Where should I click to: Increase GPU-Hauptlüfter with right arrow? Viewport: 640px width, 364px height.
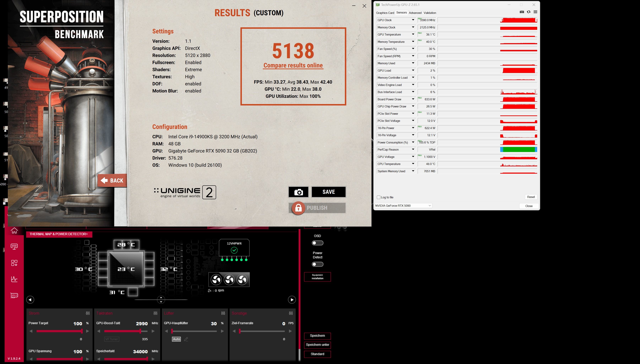(x=222, y=331)
